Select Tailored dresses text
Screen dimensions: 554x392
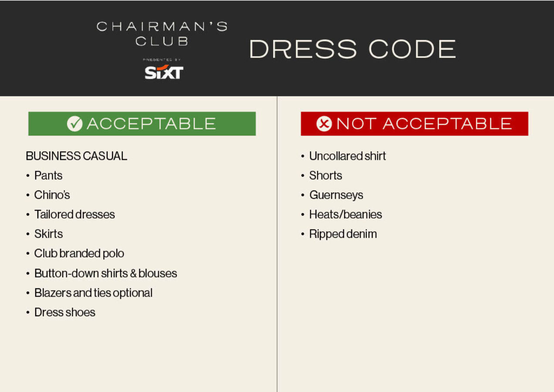click(x=75, y=214)
